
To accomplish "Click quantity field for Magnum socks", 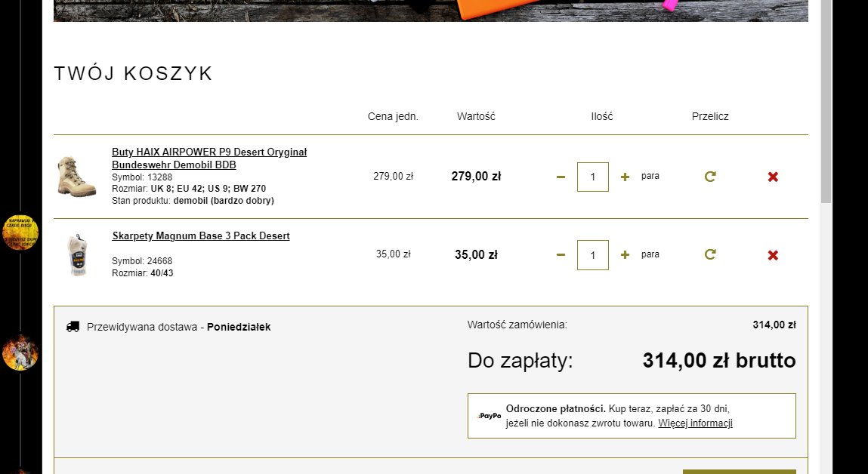I will (x=593, y=255).
